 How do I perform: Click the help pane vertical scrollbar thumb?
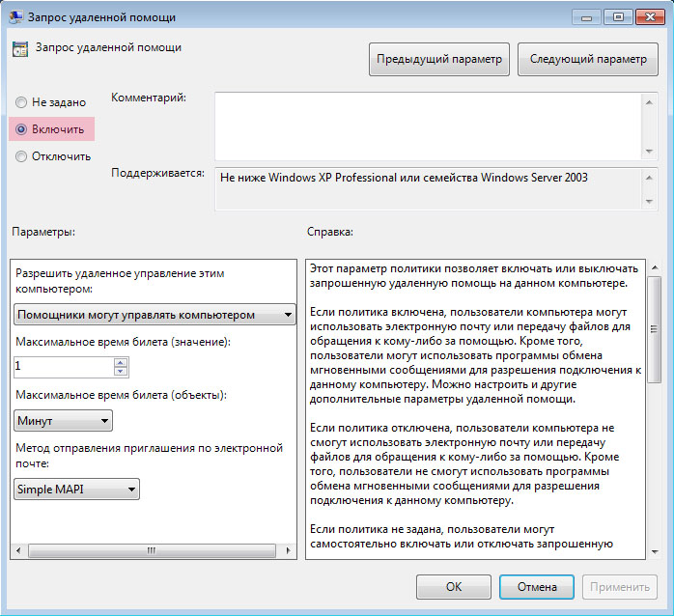(x=655, y=329)
